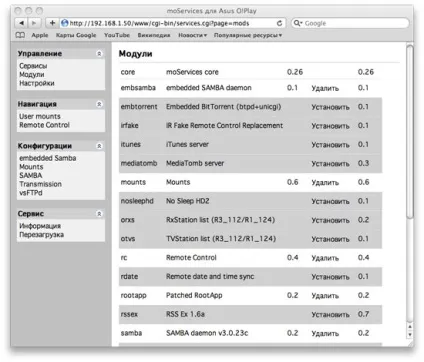Image resolution: width=424 pixels, height=362 pixels.
Task: Click Установить for nosleephd module
Action: (x=330, y=201)
